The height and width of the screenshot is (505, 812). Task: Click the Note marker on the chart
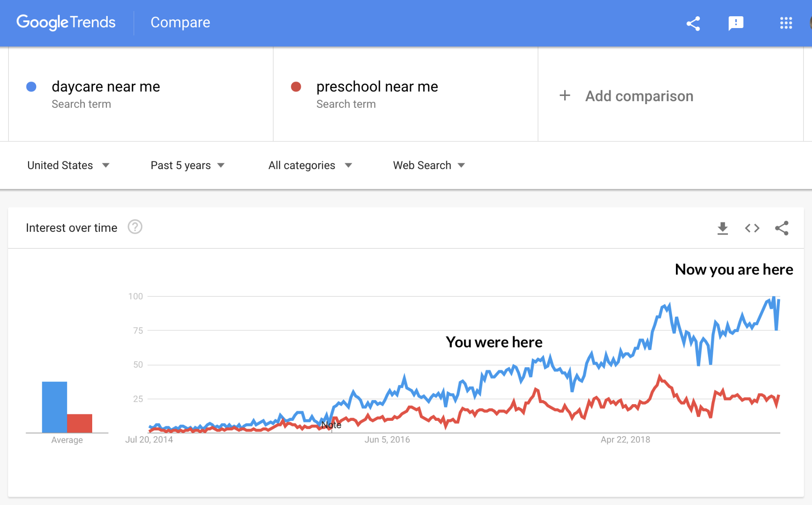click(331, 425)
